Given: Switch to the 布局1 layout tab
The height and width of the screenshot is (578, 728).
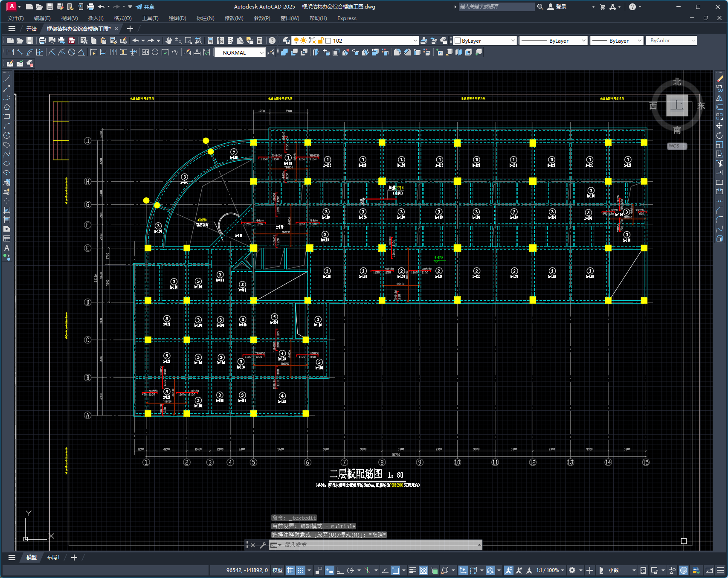Looking at the screenshot, I should click(53, 558).
